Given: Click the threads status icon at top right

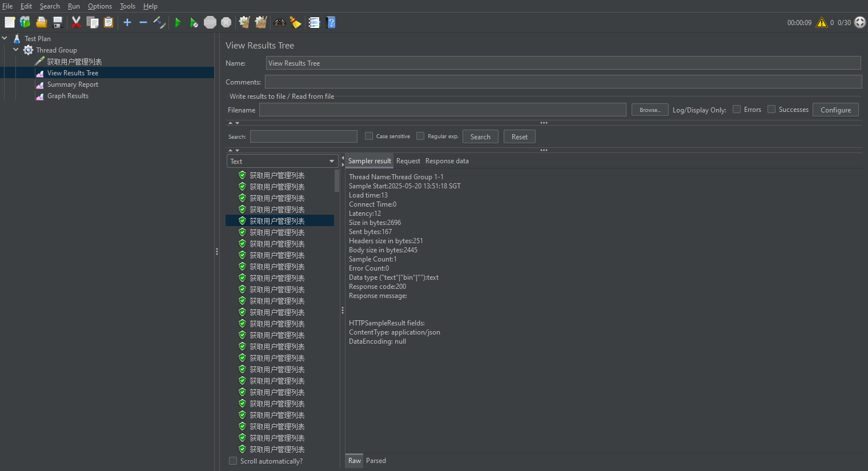Looking at the screenshot, I should (x=860, y=22).
